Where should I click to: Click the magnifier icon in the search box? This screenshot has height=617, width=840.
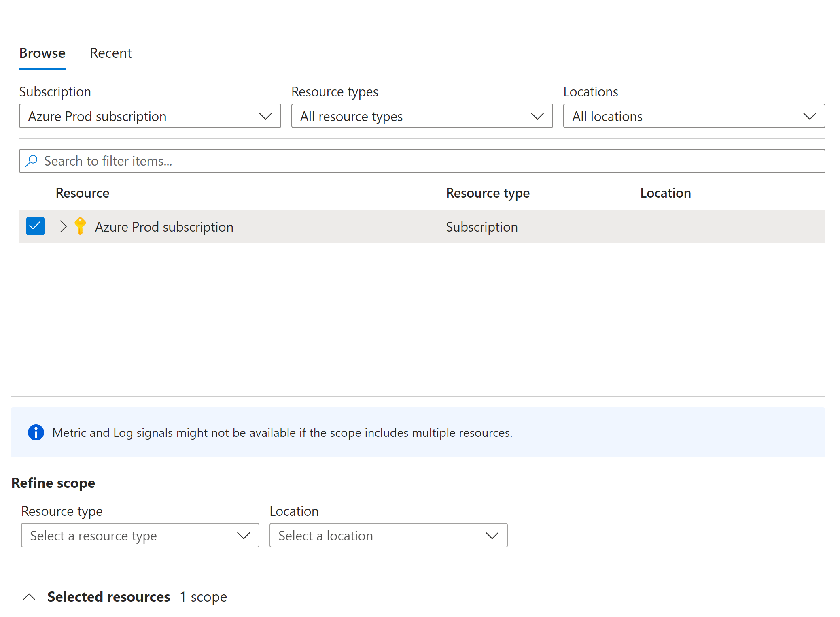pos(31,161)
